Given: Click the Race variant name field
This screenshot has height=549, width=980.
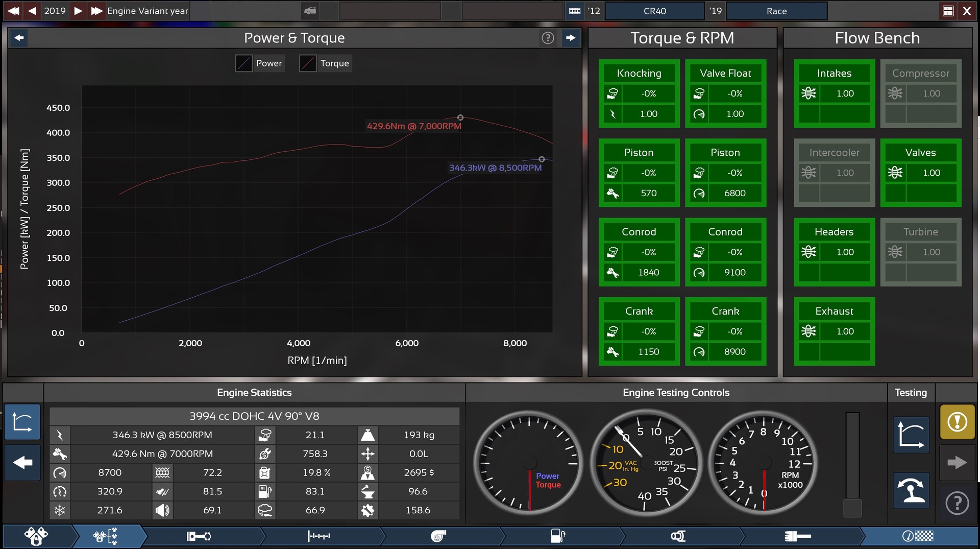Looking at the screenshot, I should point(776,11).
